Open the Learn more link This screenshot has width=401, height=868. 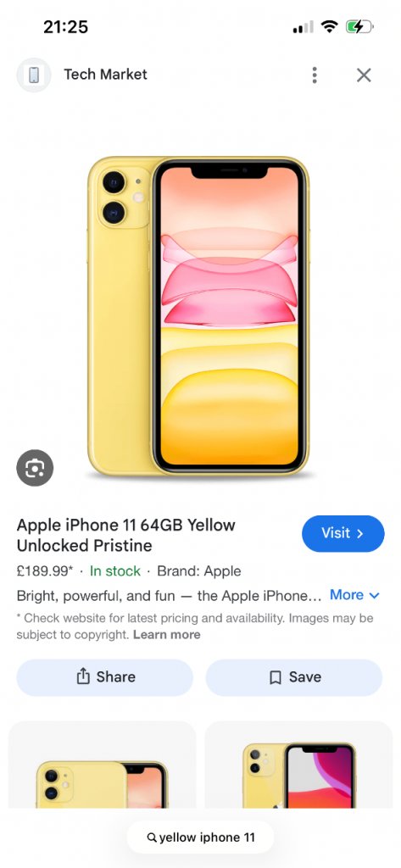(167, 634)
